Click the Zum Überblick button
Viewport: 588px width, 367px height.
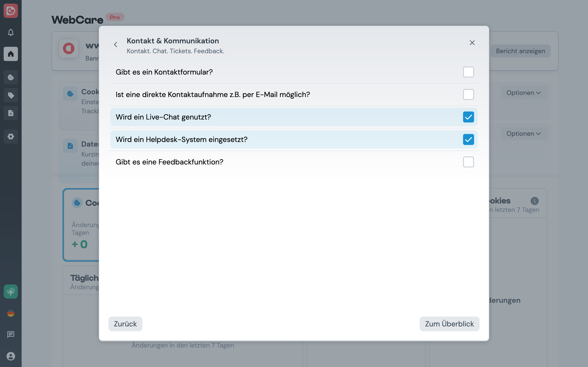[449, 324]
